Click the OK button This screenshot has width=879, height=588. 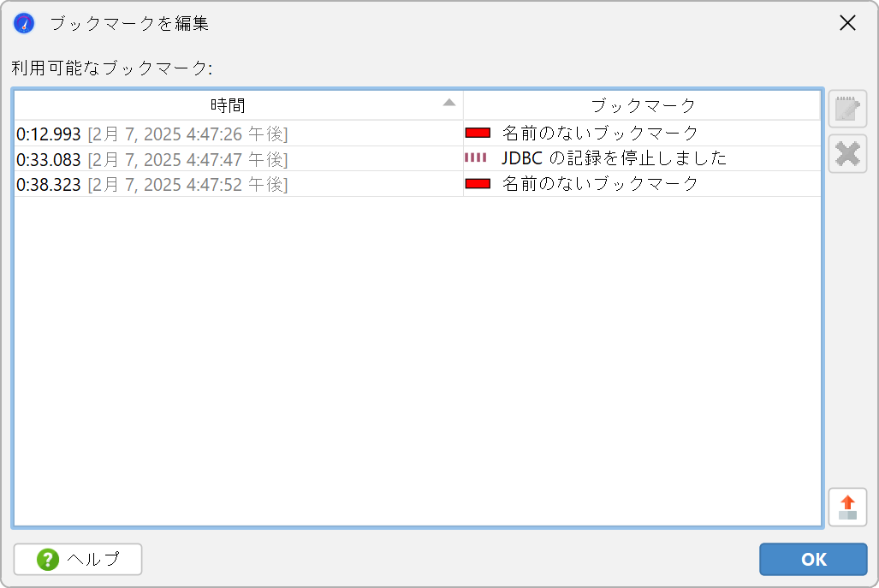coord(813,560)
